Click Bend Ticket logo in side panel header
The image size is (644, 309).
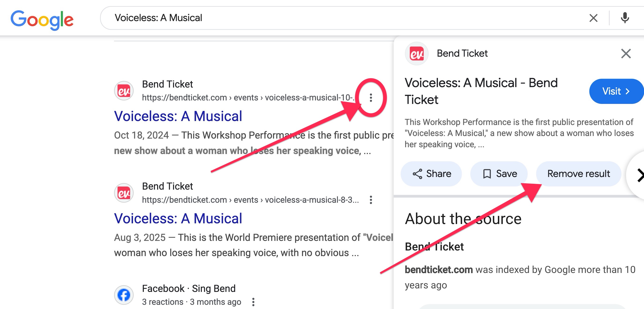417,54
